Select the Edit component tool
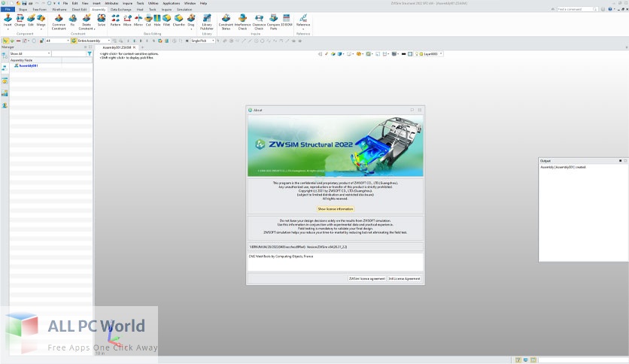 click(x=31, y=20)
